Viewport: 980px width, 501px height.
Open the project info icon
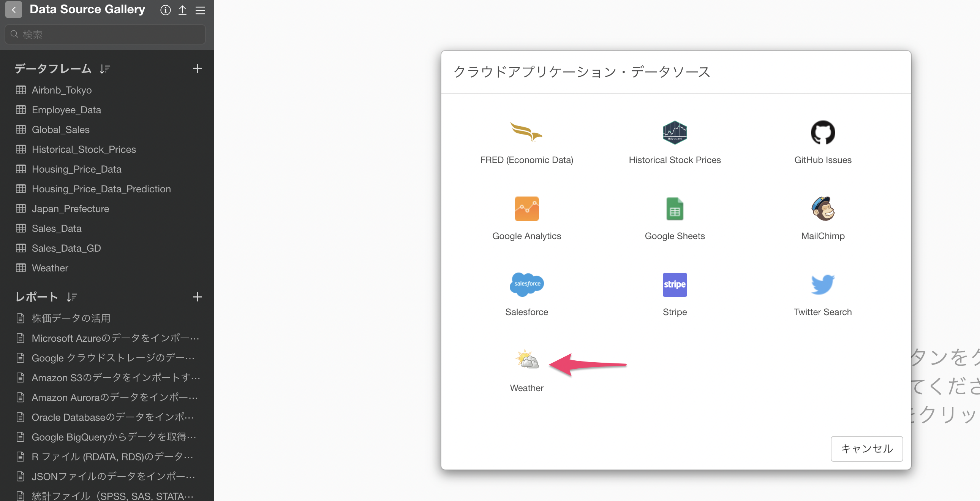165,10
